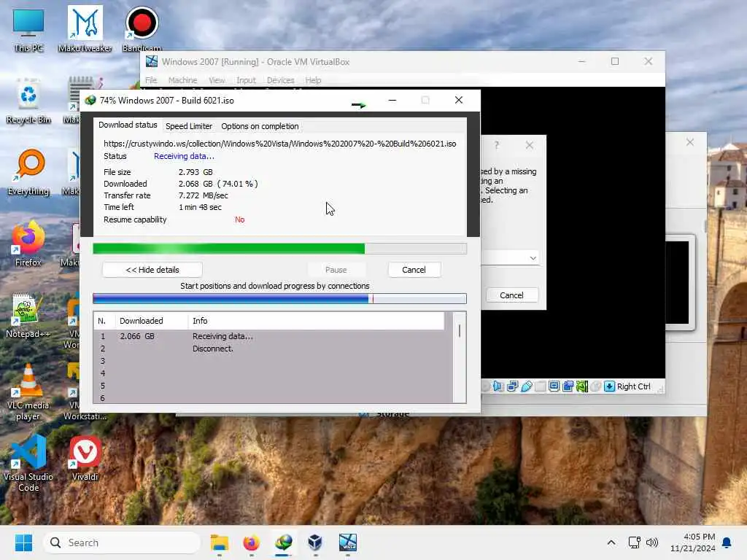This screenshot has width=747, height=560.
Task: Open the Recycle Bin icon
Action: pos(28,101)
